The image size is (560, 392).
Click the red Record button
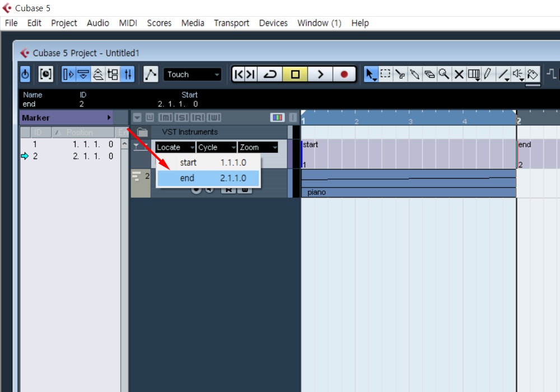[344, 74]
